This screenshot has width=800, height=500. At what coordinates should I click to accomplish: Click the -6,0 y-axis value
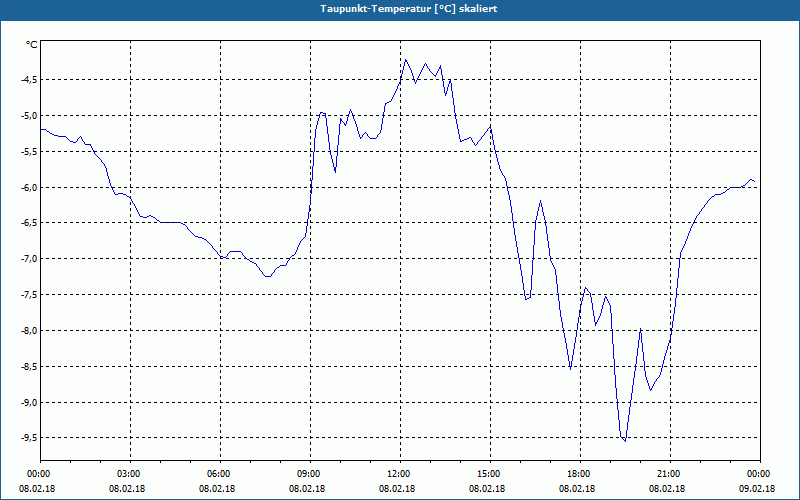[x=28, y=187]
